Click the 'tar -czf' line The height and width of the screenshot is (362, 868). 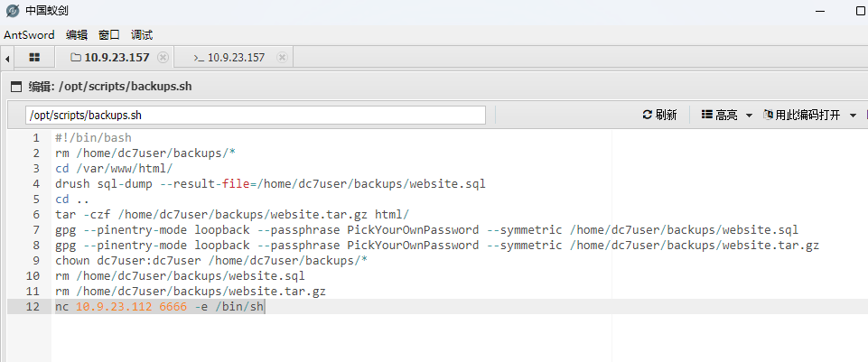click(x=232, y=214)
